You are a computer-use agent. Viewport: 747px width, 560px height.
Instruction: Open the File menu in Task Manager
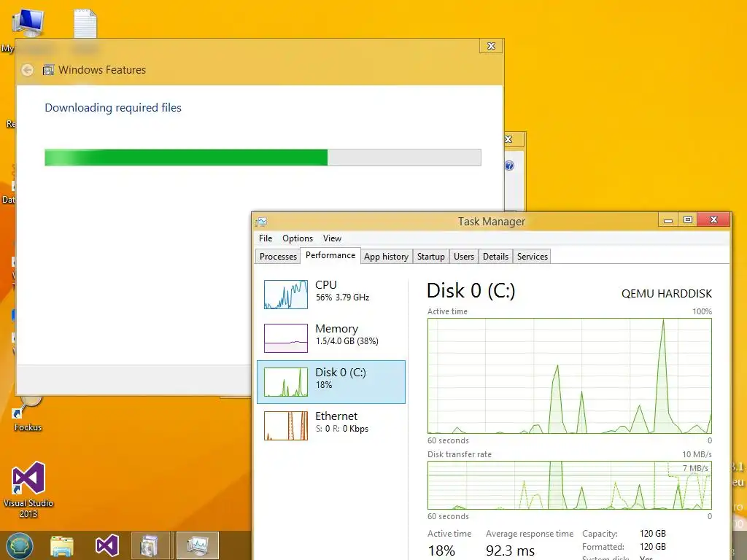pos(266,238)
